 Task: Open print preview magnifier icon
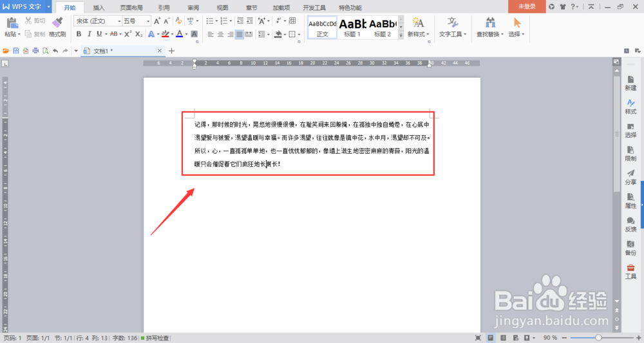tap(45, 51)
